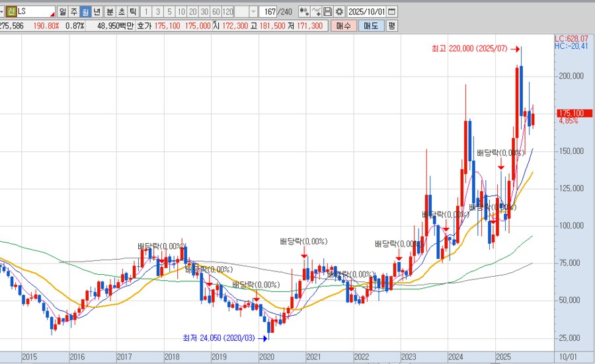Open chart settings gear icon
Screen dimensions: 595x364
coord(339,12)
